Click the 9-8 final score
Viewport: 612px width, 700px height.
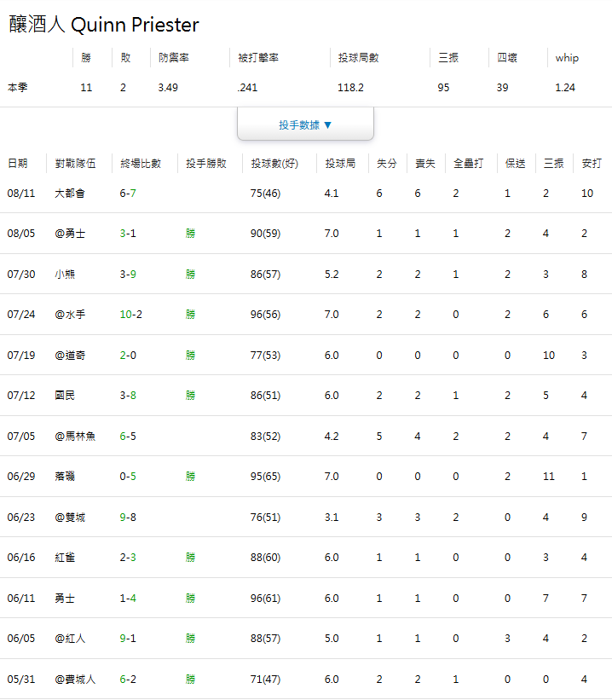(x=128, y=518)
